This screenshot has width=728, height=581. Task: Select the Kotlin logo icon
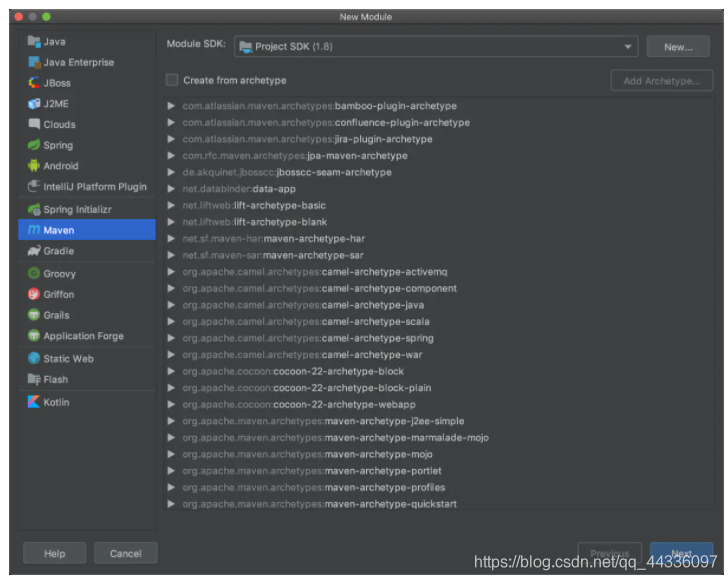click(x=34, y=402)
